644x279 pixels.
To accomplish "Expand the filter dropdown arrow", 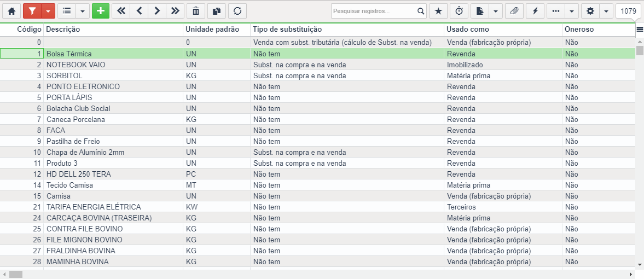I will (x=48, y=11).
